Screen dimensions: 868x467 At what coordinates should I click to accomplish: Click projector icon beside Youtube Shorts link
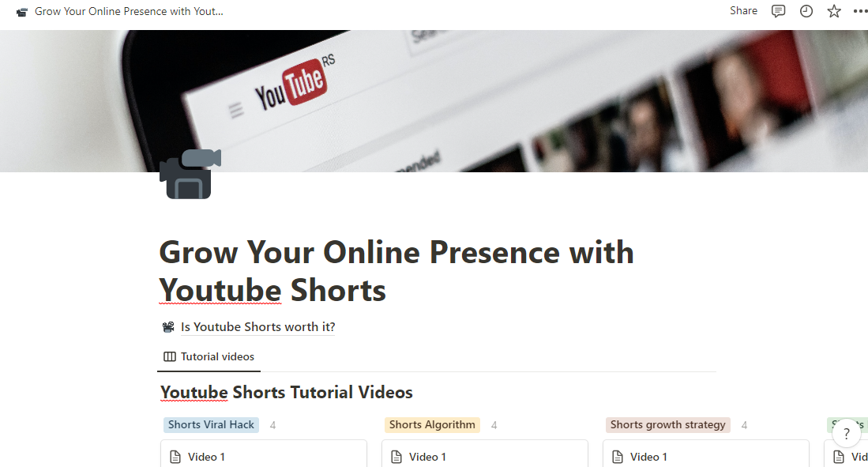coord(168,327)
